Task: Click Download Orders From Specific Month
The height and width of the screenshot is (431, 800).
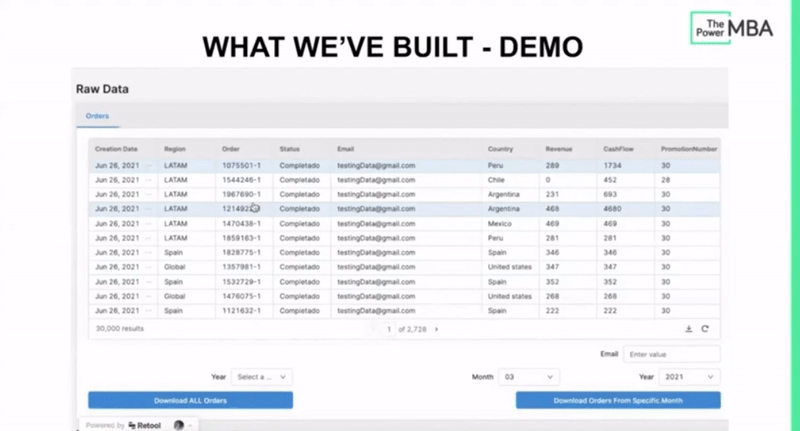Action: pos(617,400)
